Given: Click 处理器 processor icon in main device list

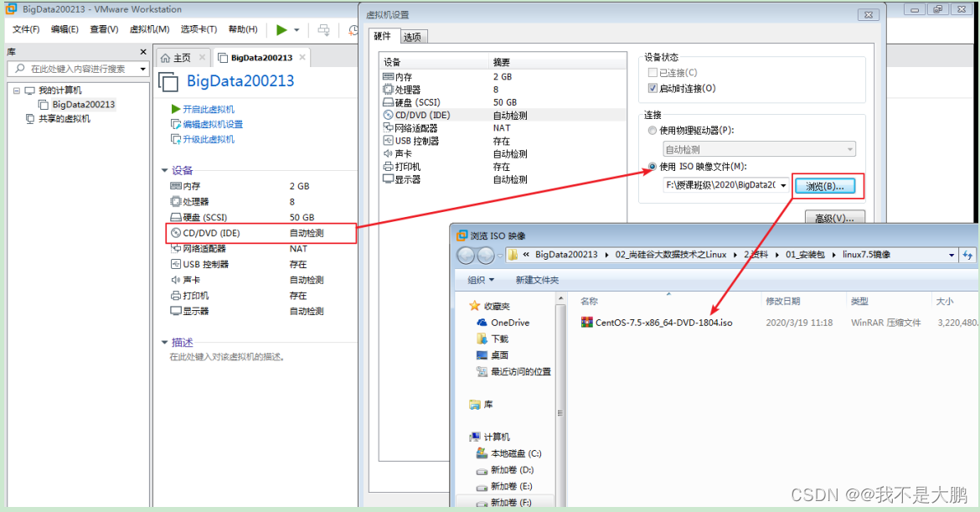Looking at the screenshot, I should [176, 202].
